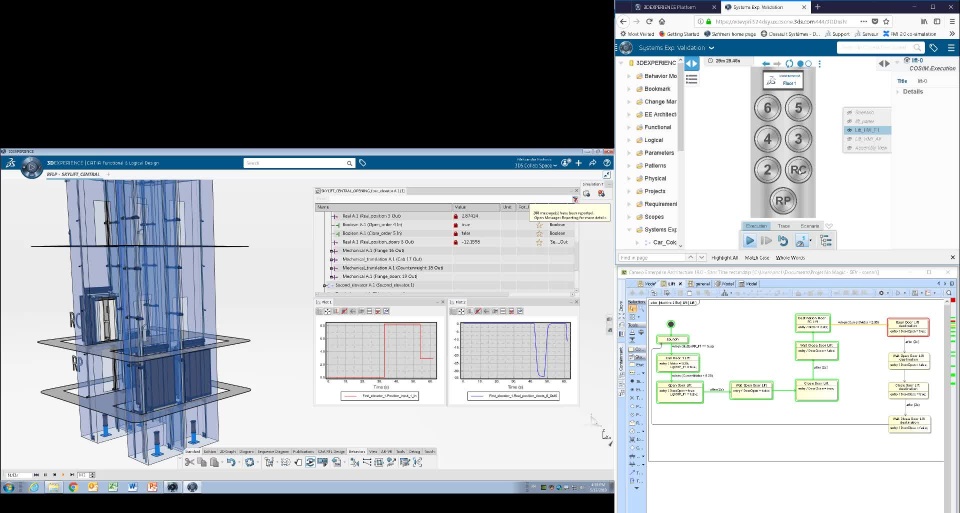Collapse the Systems Exp folder
The width and height of the screenshot is (960, 513).
(x=629, y=230)
